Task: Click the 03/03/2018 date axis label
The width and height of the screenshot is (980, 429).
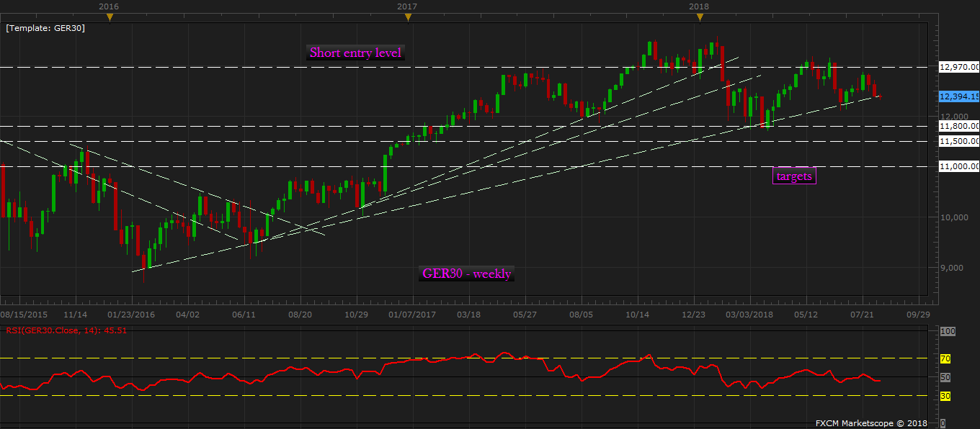Action: [x=748, y=315]
